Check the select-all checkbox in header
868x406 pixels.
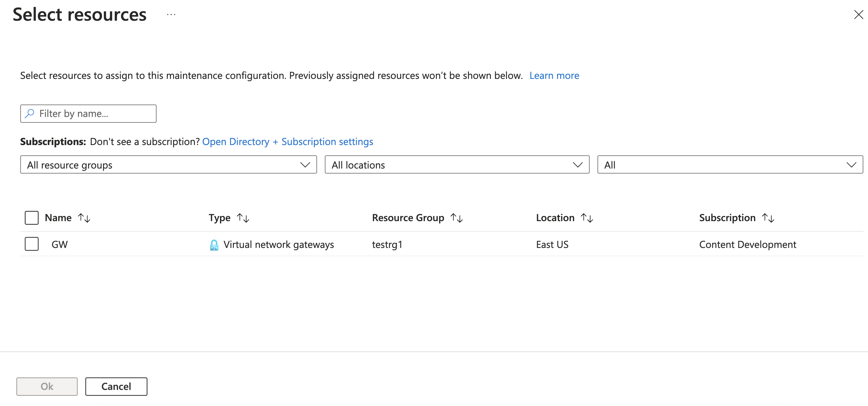pyautogui.click(x=32, y=218)
